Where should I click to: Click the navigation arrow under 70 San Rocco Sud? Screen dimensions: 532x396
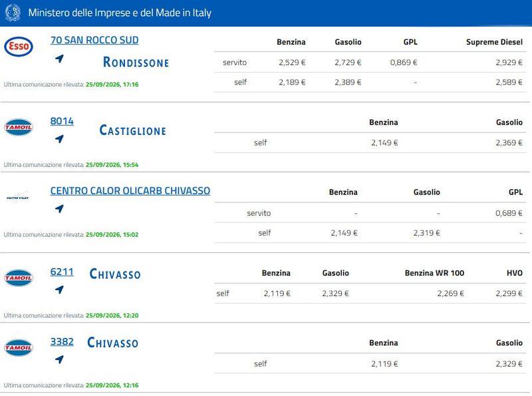59,59
